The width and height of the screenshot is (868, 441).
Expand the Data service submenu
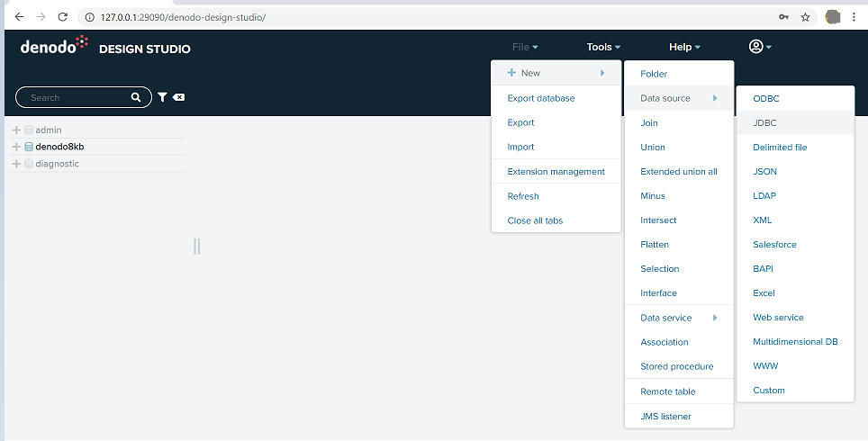coord(679,318)
